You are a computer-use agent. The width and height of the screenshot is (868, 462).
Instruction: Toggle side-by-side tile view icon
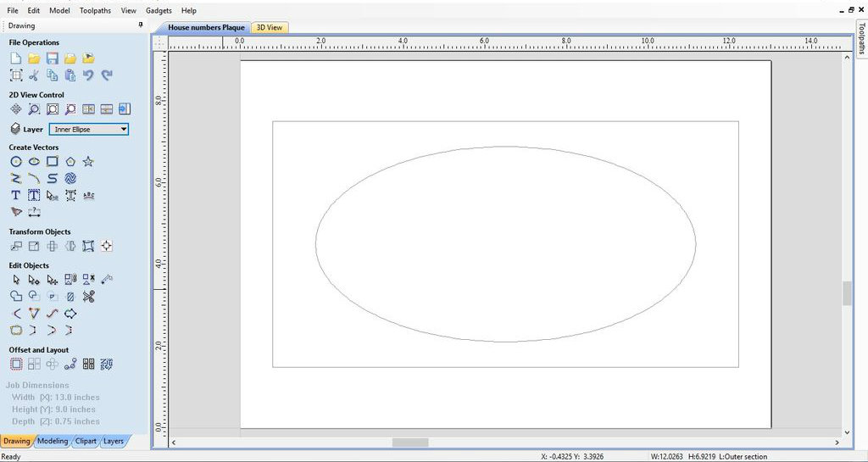pos(88,109)
